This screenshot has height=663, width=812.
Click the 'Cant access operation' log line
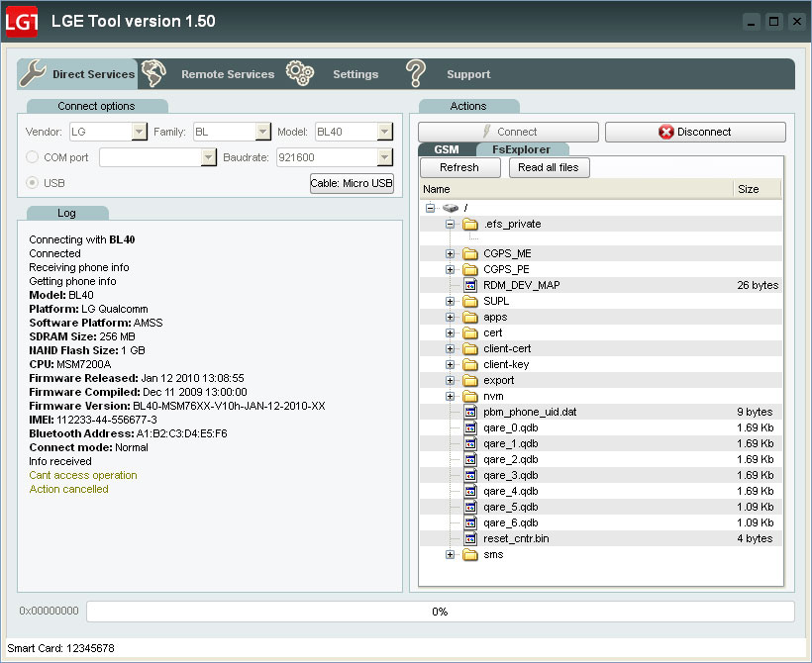(x=83, y=475)
